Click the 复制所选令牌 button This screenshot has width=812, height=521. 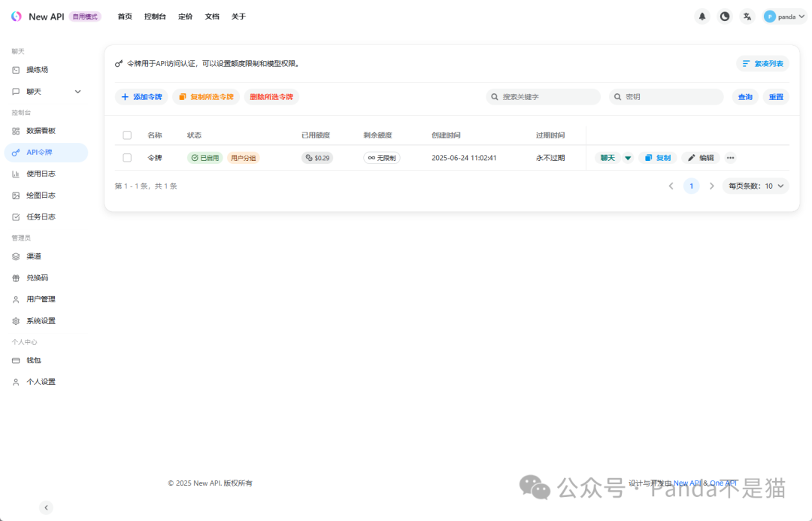206,97
